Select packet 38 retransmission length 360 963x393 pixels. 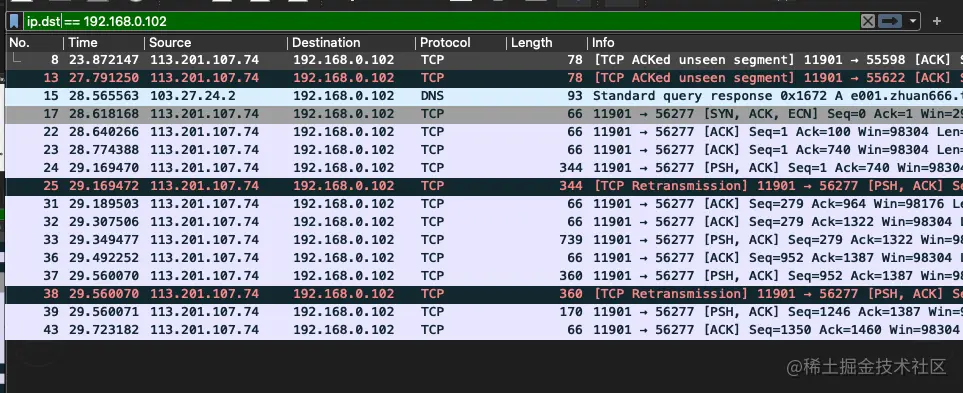(x=484, y=294)
